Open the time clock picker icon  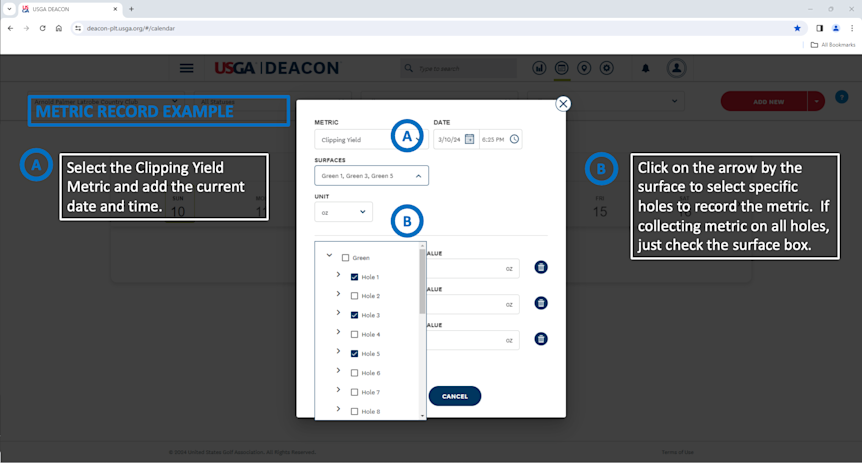click(514, 139)
